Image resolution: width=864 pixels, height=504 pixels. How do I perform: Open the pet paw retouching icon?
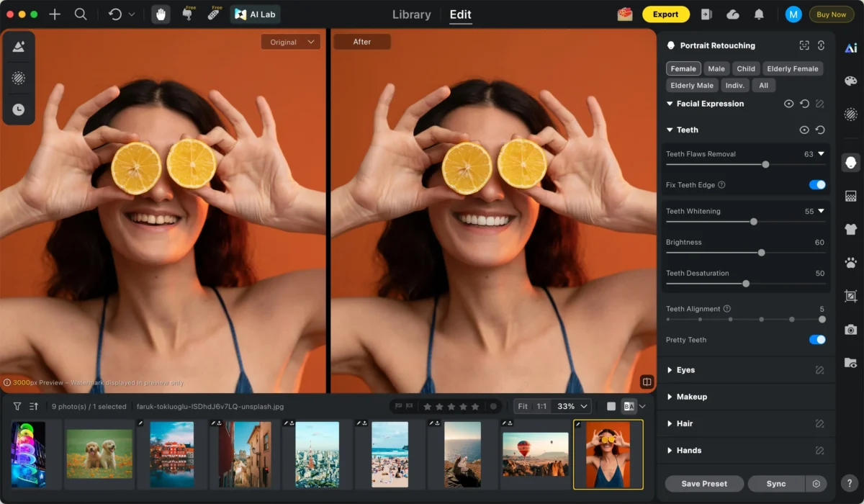pyautogui.click(x=850, y=263)
